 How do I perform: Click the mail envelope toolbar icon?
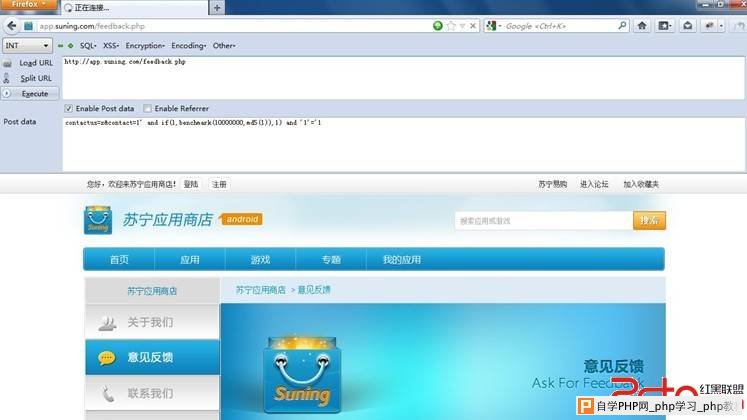[x=687, y=26]
